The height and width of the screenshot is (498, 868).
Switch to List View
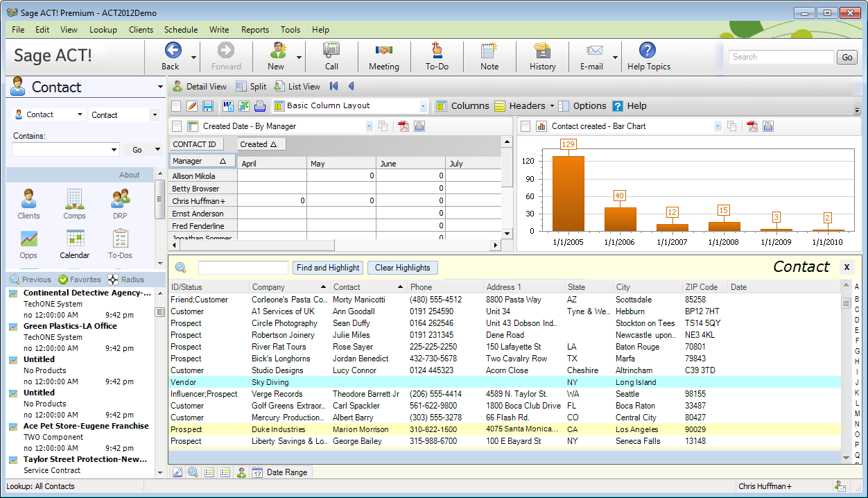[297, 87]
